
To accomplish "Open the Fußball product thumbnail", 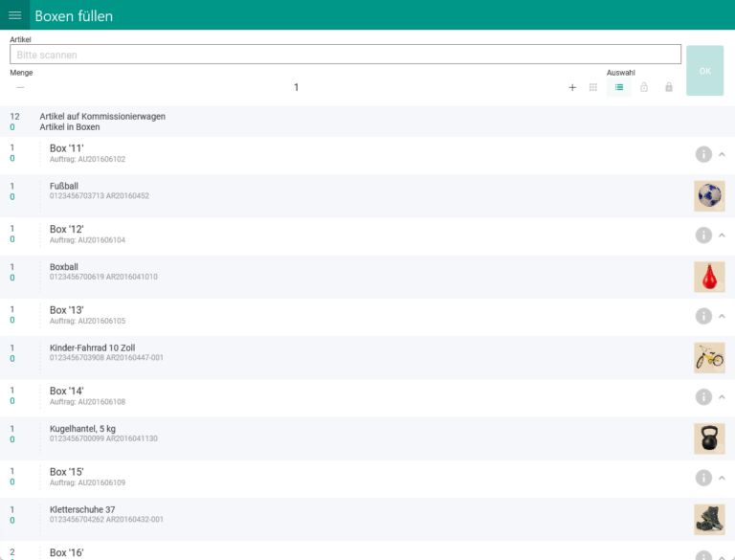I will pos(709,196).
